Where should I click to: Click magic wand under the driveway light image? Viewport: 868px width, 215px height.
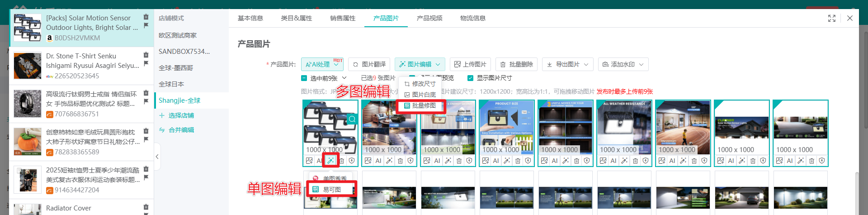[x=801, y=161]
